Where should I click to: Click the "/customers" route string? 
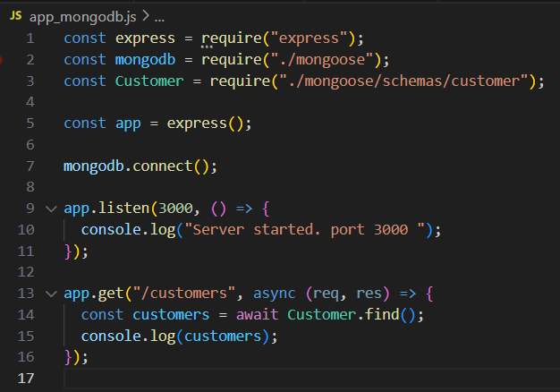coord(184,294)
